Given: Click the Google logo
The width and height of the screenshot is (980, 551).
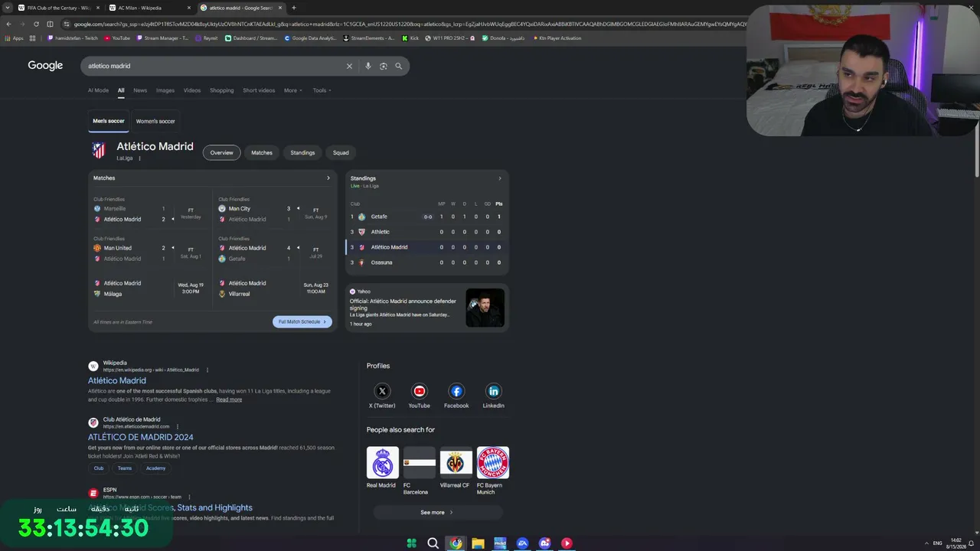Looking at the screenshot, I should pyautogui.click(x=45, y=66).
